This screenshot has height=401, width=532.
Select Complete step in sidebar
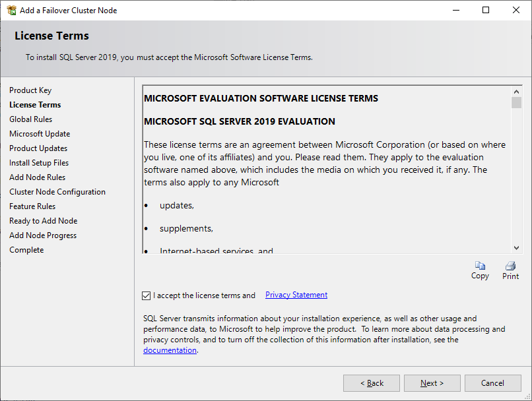[x=26, y=250]
